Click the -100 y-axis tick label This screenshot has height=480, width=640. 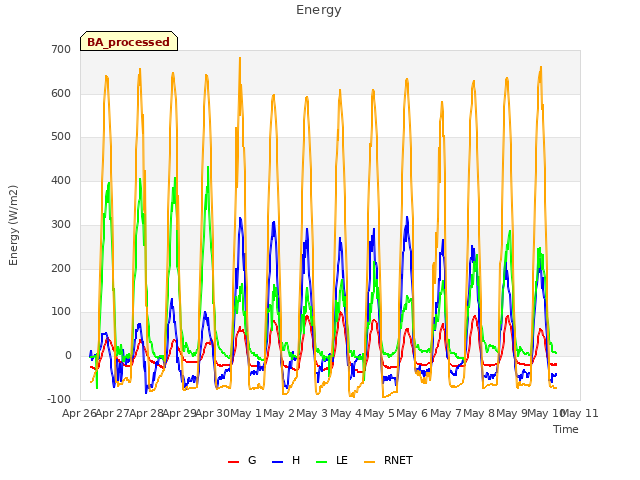click(x=59, y=399)
